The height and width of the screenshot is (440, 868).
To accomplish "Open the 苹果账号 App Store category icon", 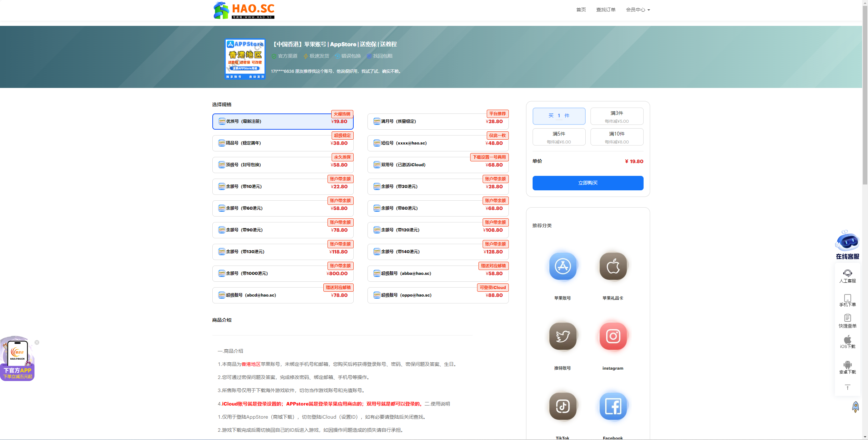I will tap(563, 266).
